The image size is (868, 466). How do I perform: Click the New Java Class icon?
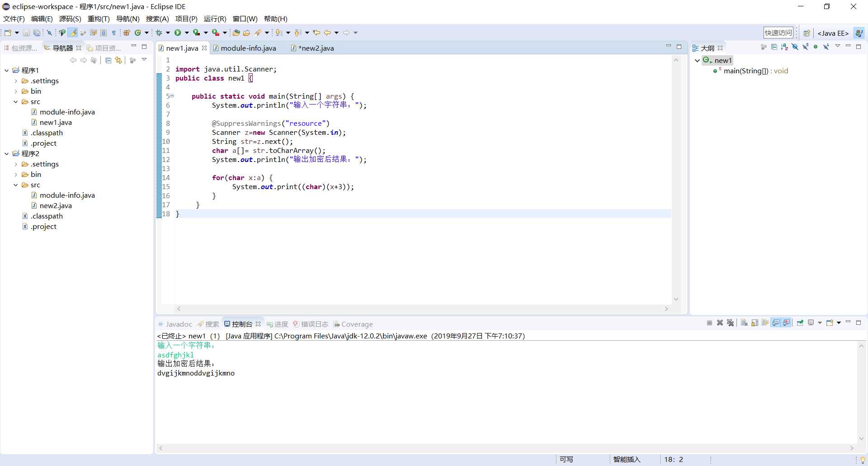(137, 33)
